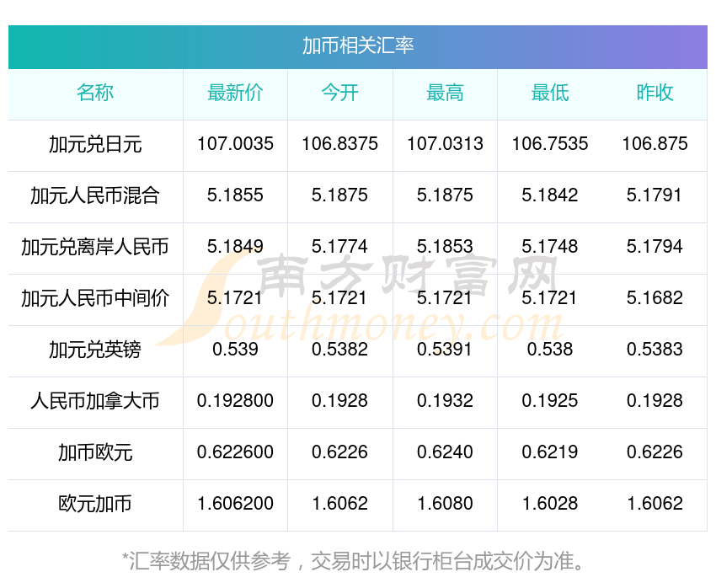Click high value 0.1932
716x588 pixels.
pyautogui.click(x=446, y=401)
